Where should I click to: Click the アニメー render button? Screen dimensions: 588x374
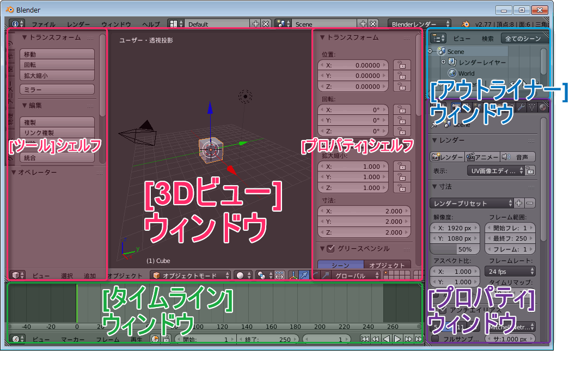482,157
